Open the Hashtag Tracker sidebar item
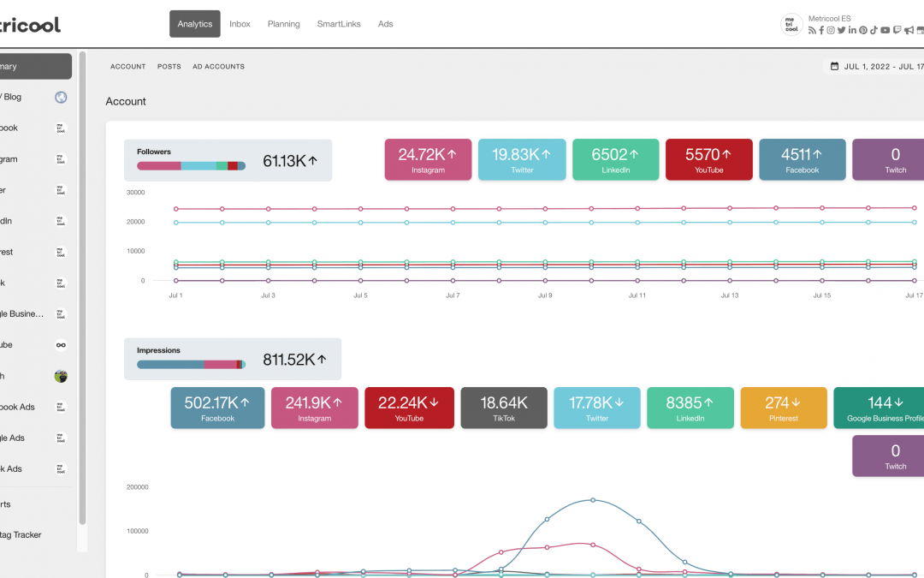Image resolution: width=924 pixels, height=578 pixels. tap(35, 535)
